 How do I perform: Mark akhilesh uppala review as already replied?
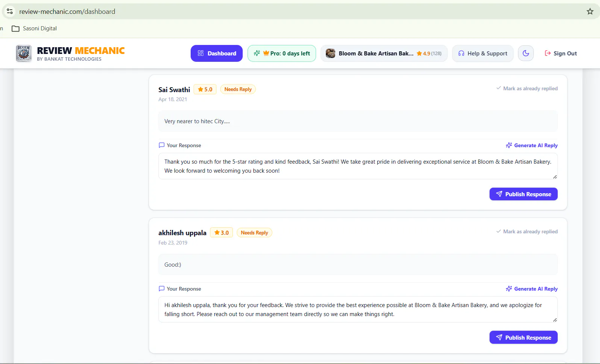[527, 231]
